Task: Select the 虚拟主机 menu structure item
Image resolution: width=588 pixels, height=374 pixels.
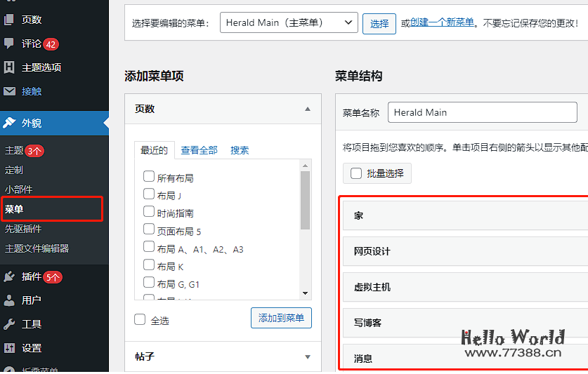Action: pyautogui.click(x=465, y=287)
